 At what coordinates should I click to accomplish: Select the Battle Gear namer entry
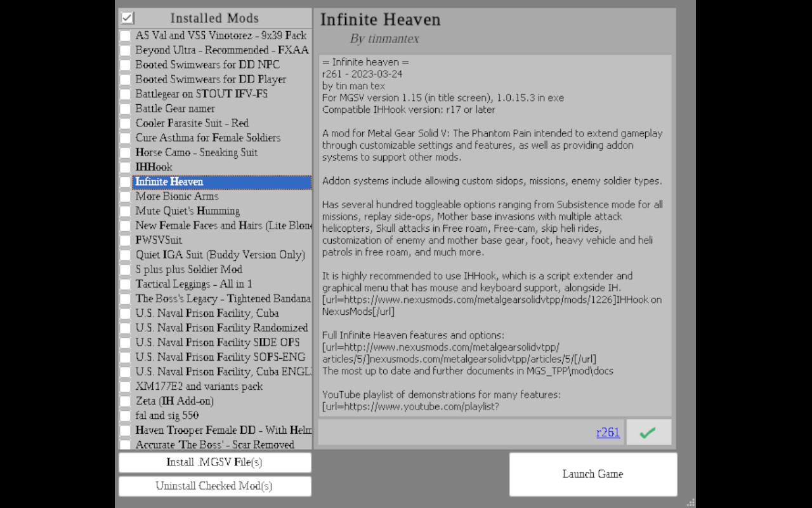(x=175, y=109)
